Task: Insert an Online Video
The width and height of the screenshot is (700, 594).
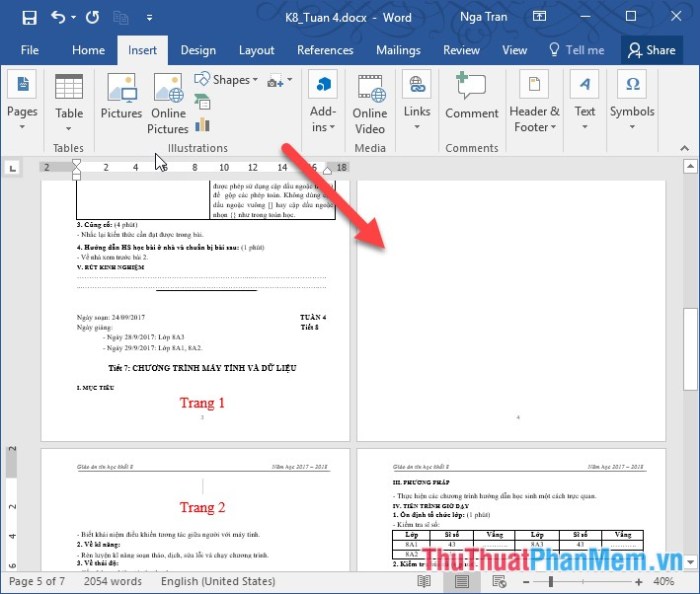Action: pos(370,104)
